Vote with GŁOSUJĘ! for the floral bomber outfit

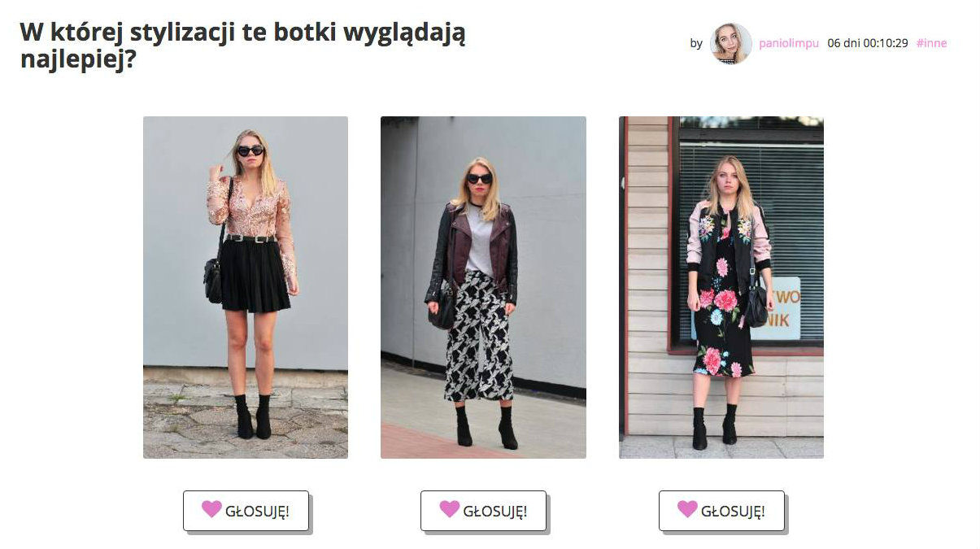(721, 511)
